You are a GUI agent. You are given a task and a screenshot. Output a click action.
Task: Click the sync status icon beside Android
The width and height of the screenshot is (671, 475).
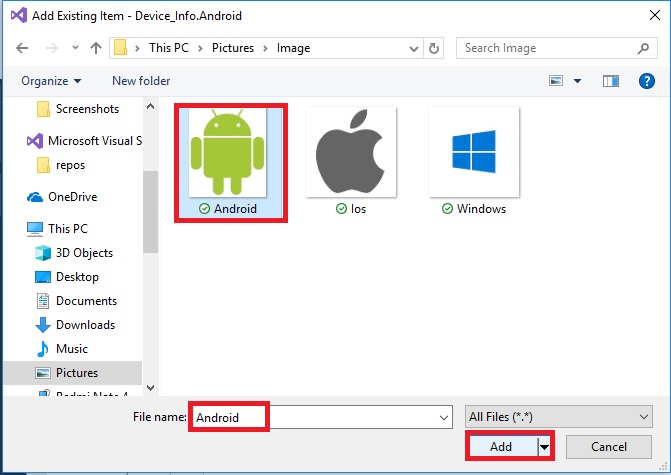pyautogui.click(x=205, y=208)
